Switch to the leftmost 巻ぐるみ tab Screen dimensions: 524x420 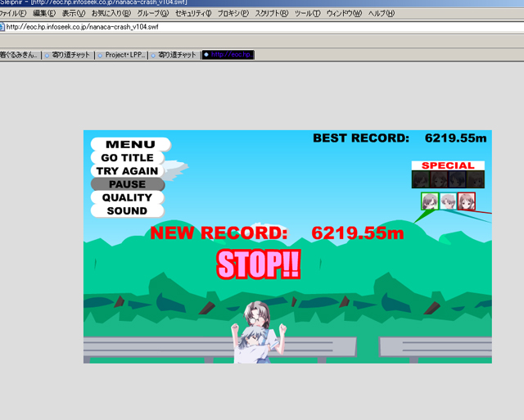click(x=20, y=55)
